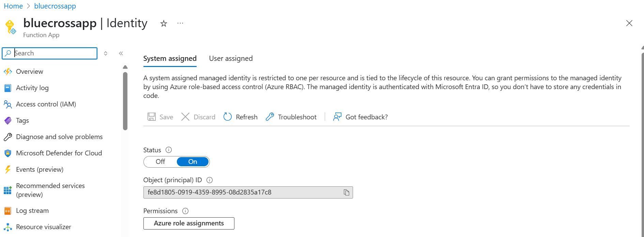Focus the sidebar Search field
Viewport: 644px width, 237px height.
click(50, 53)
